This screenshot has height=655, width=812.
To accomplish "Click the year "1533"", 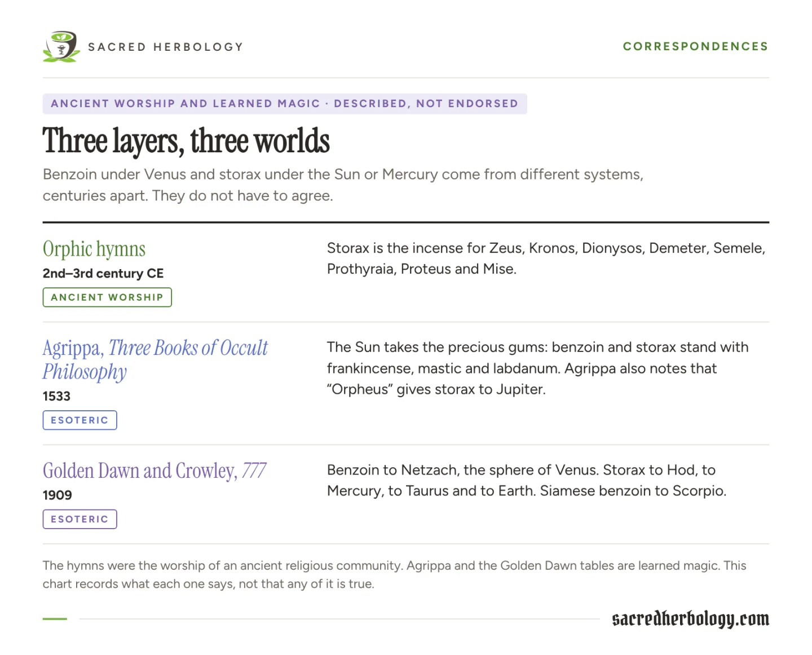I will click(56, 397).
